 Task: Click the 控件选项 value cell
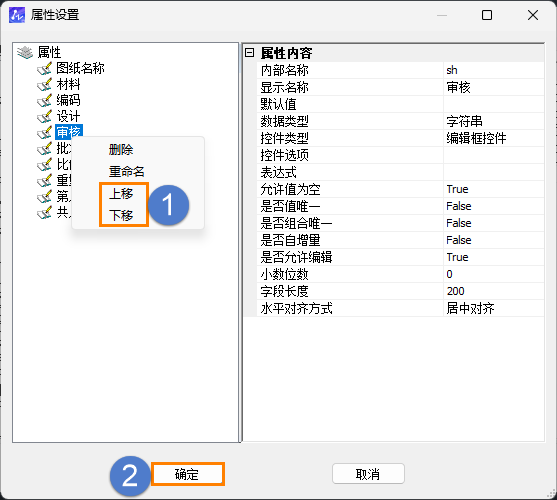[x=493, y=156]
